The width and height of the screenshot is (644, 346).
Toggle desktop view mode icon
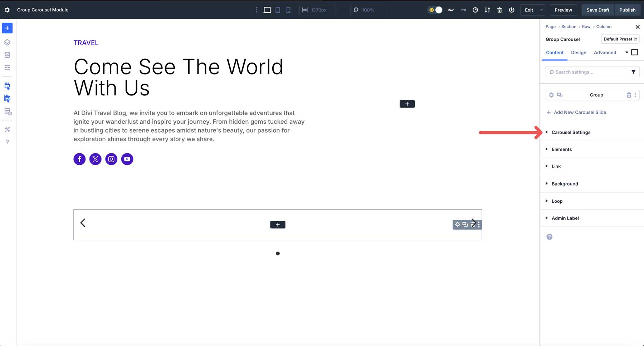pyautogui.click(x=267, y=10)
